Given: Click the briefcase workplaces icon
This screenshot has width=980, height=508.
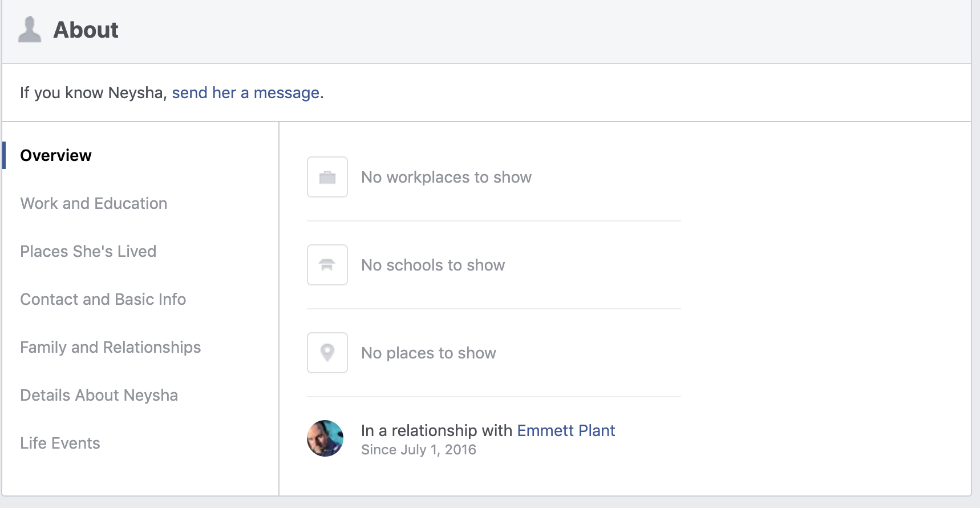Looking at the screenshot, I should 327,177.
